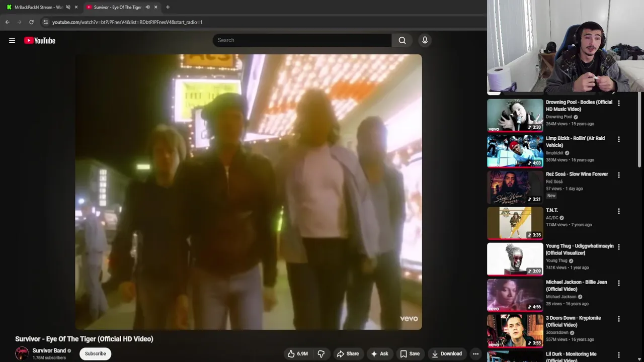Open options menu for Lil Durk video
The height and width of the screenshot is (362, 644).
(x=619, y=355)
